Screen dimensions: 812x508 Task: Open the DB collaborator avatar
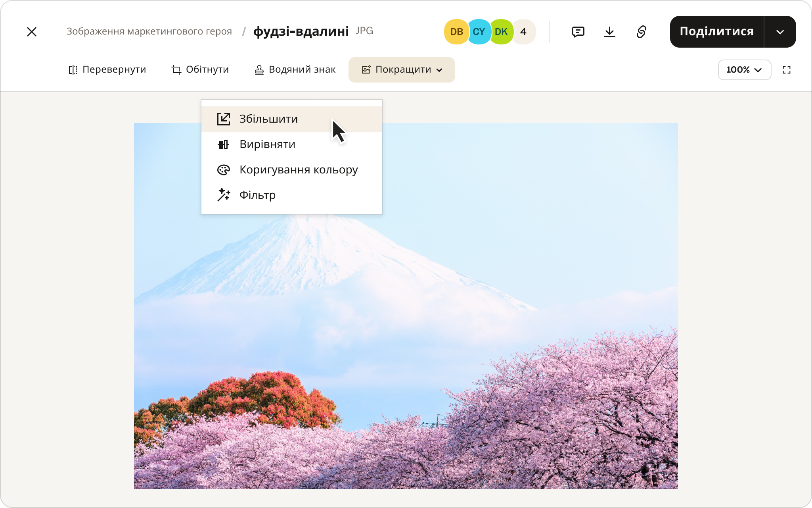tap(456, 32)
